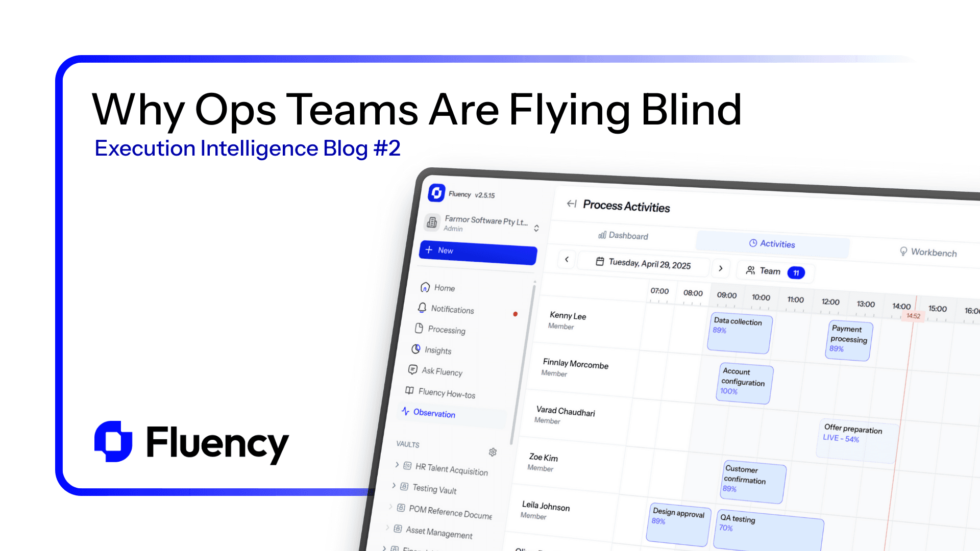Click the sidebar vertical scrollbar
The width and height of the screenshot is (980, 551).
522,365
